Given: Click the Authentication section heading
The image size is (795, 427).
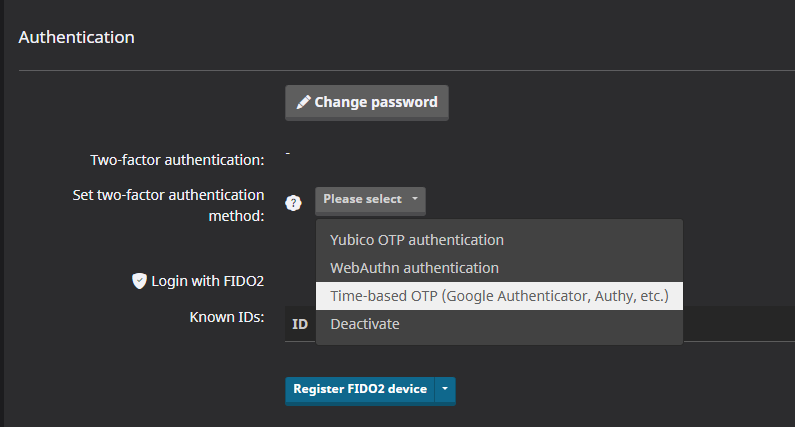Looking at the screenshot, I should point(76,38).
